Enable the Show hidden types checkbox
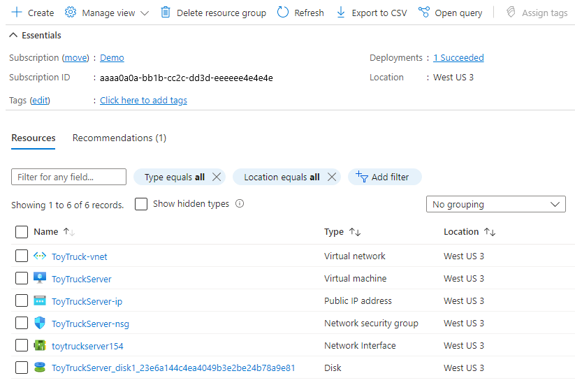The width and height of the screenshot is (575, 392). click(141, 204)
